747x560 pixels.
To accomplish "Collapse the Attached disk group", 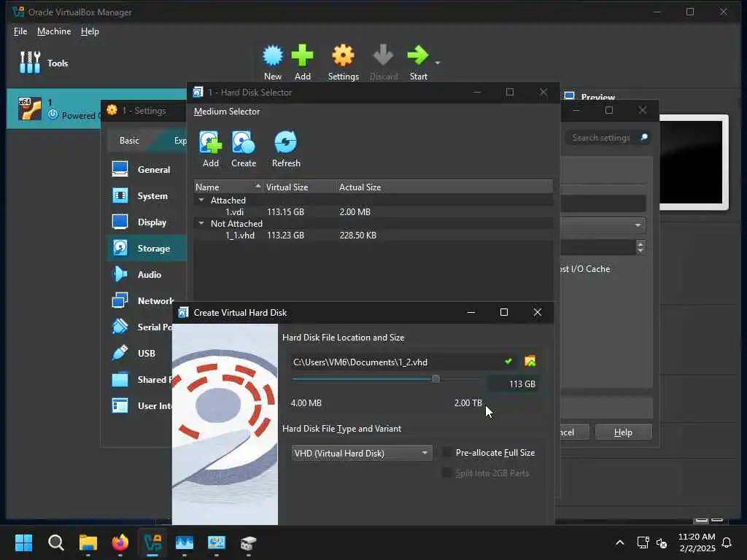I will coord(201,200).
